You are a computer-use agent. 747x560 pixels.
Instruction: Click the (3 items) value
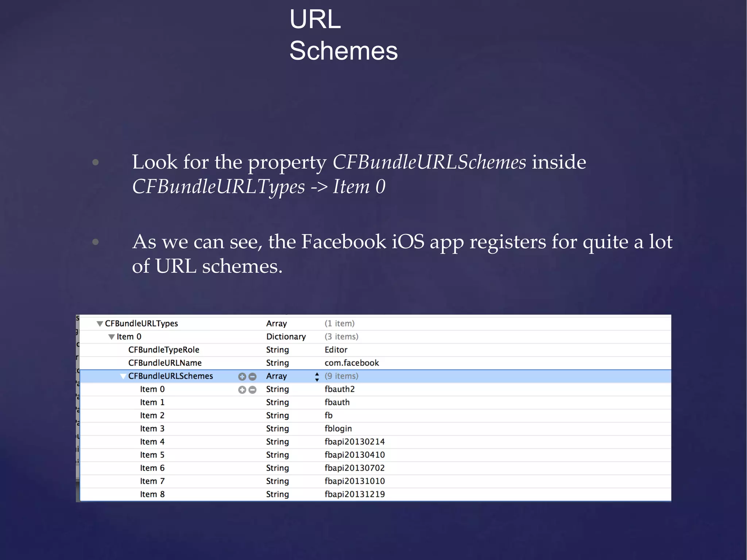pos(341,337)
